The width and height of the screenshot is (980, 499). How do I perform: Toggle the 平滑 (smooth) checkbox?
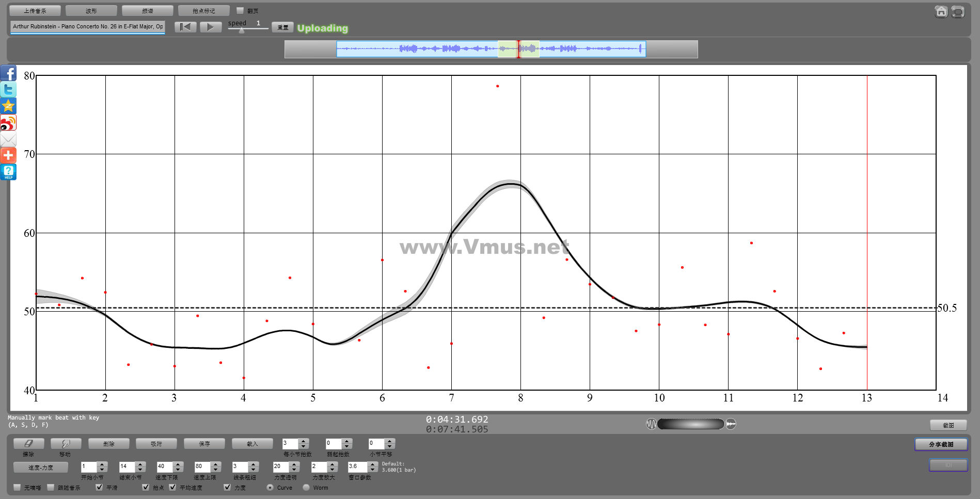click(x=99, y=487)
